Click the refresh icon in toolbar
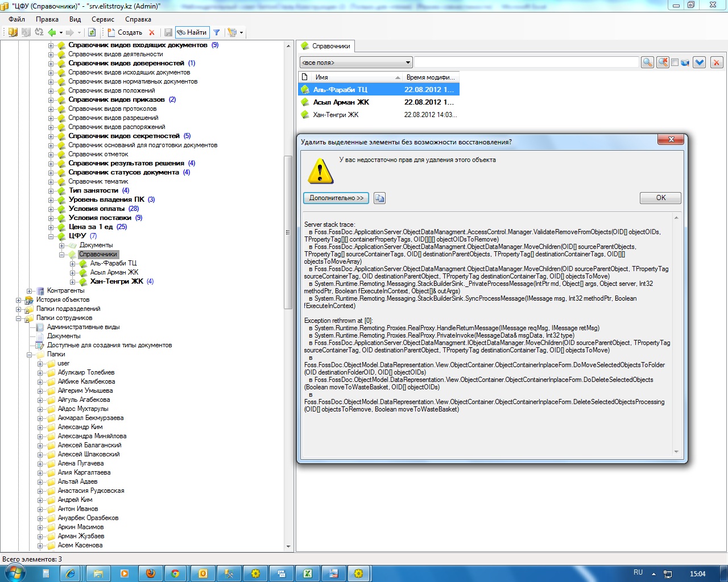 [x=92, y=32]
